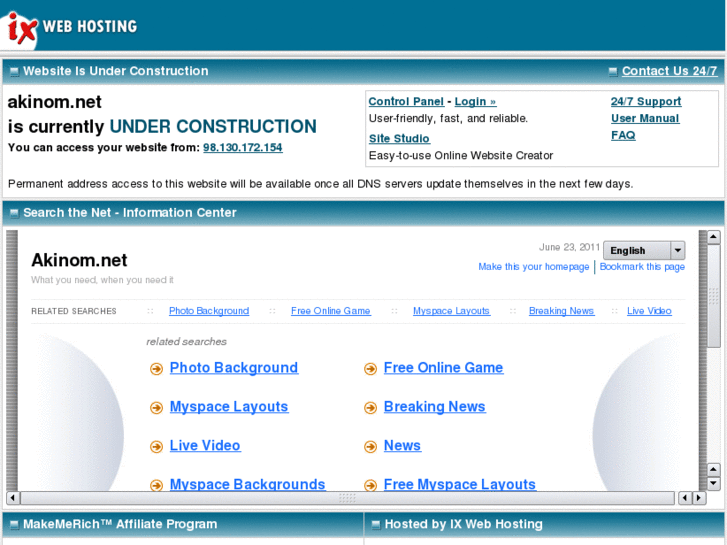The height and width of the screenshot is (545, 727).
Task: Click the horizontal scrollbar thumb
Action: [347, 498]
